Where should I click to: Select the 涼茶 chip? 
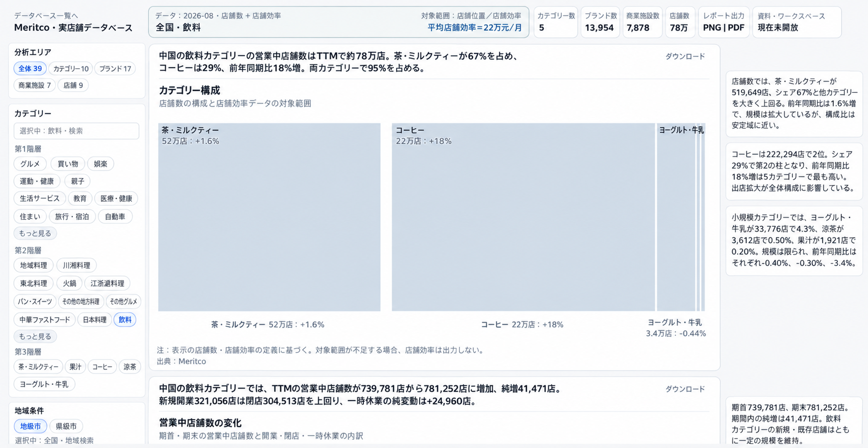pos(130,366)
